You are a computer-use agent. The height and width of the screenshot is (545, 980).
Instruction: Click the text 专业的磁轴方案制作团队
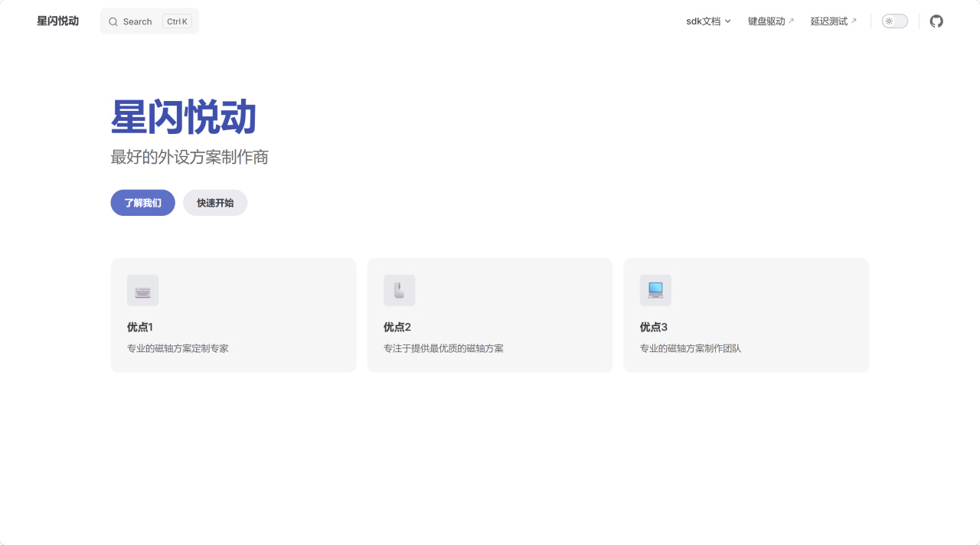pos(691,348)
